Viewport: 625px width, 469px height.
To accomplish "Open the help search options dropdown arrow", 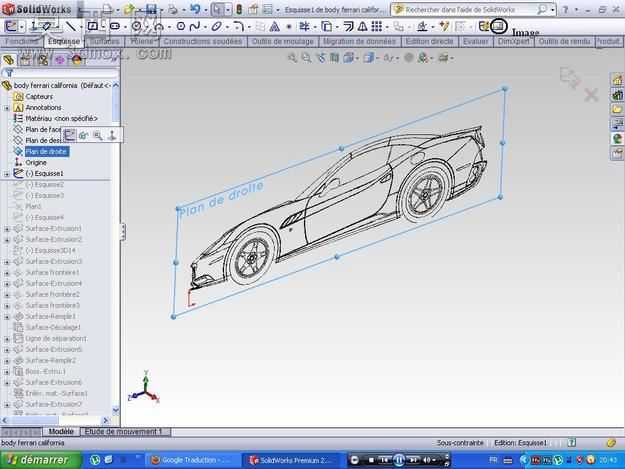I will coord(553,10).
